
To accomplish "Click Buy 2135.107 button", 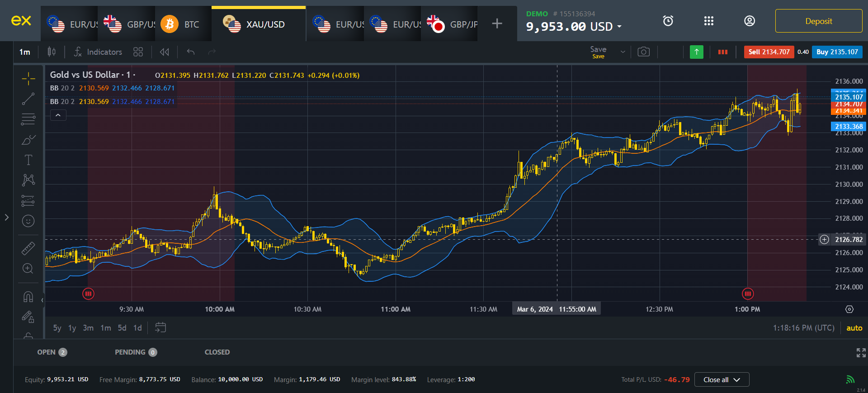I will coord(837,52).
